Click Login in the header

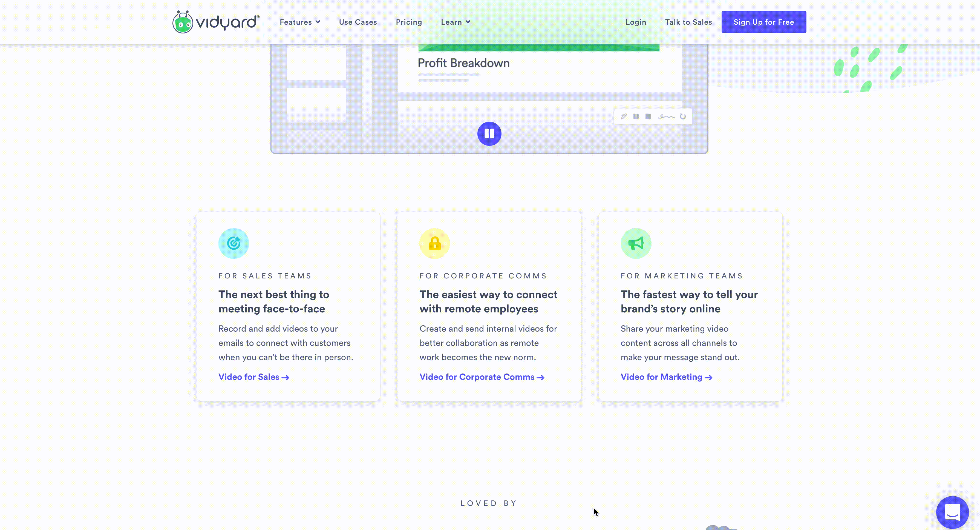tap(636, 22)
